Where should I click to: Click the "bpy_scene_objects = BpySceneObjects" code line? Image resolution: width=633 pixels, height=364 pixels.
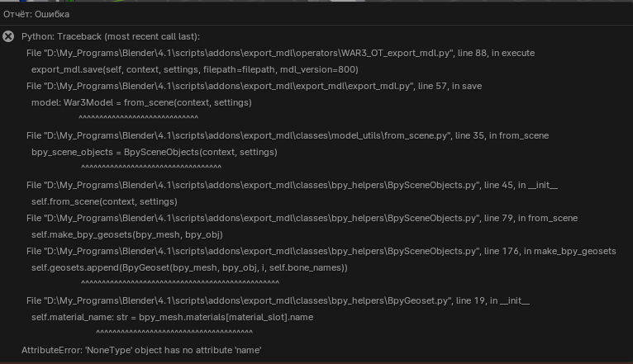[x=155, y=152]
